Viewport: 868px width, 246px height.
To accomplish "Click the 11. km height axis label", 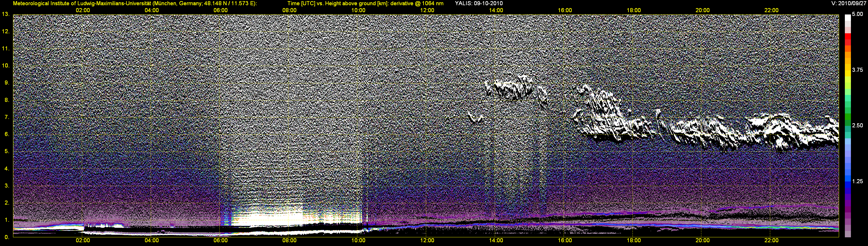I will [5, 49].
